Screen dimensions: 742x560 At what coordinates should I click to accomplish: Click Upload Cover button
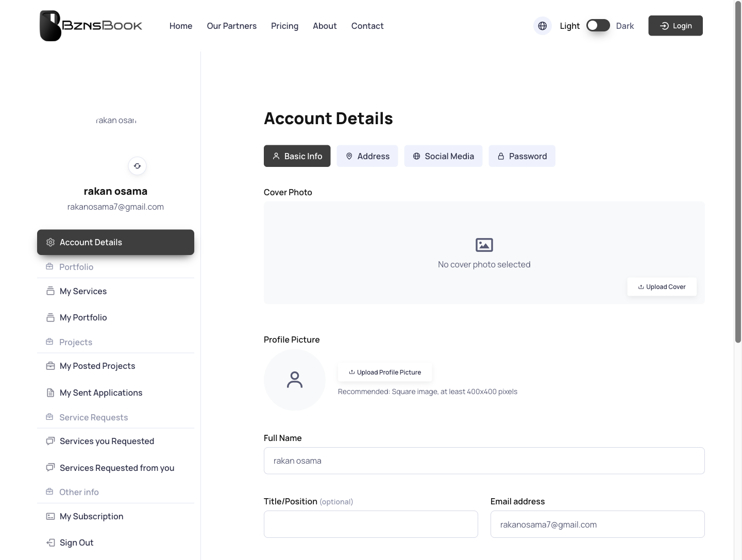(662, 287)
